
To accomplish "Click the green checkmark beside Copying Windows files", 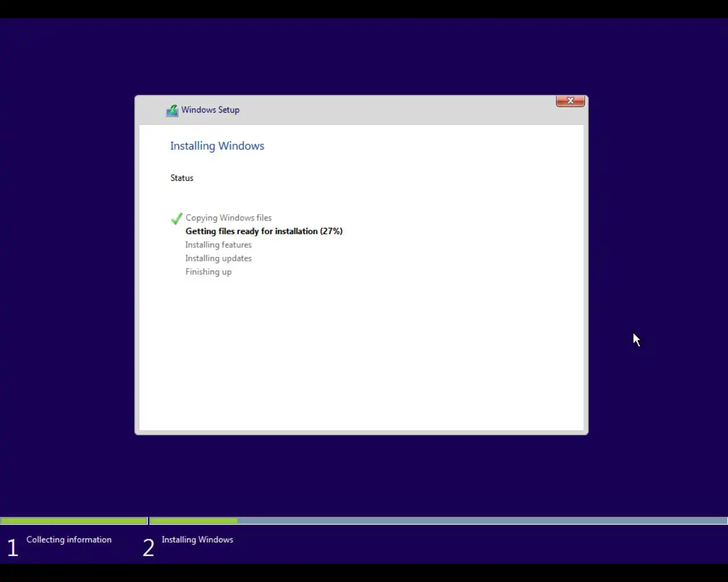I will tap(177, 218).
